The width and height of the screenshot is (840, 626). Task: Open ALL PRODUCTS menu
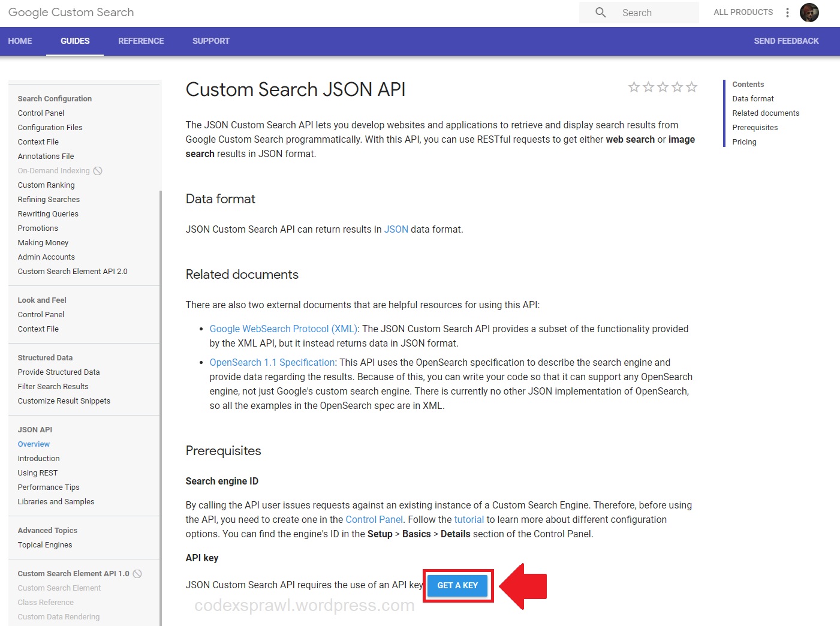[743, 13]
